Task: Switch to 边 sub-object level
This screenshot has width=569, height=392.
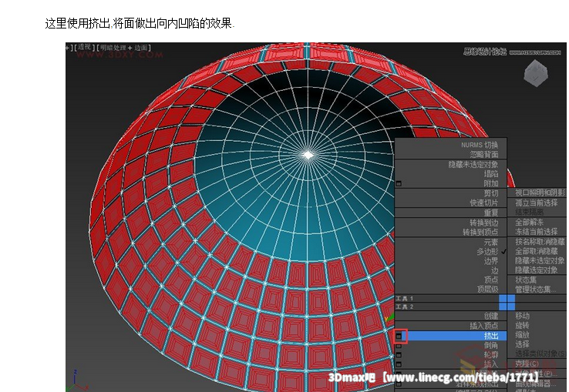Action: pos(495,270)
